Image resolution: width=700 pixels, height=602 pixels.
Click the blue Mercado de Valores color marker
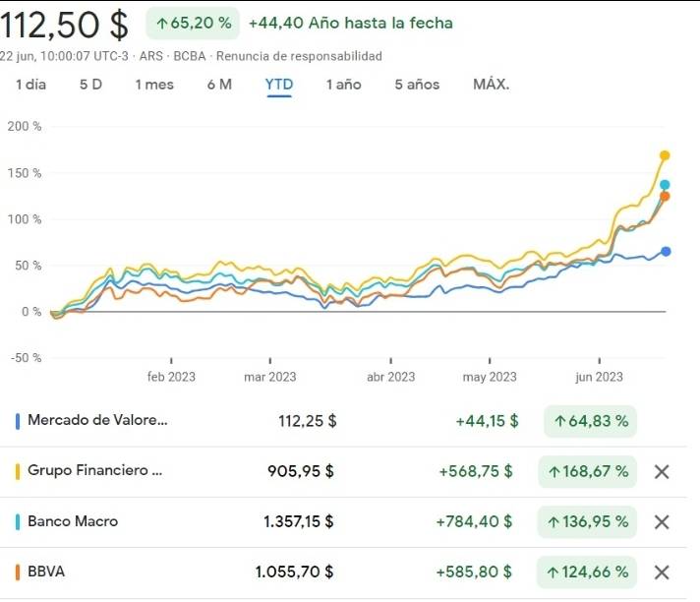(x=18, y=421)
